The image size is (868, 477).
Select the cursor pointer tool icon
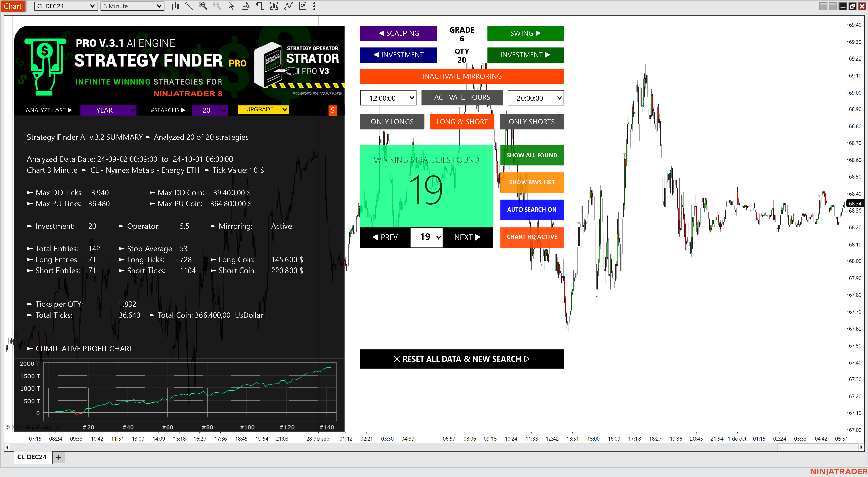coord(231,6)
